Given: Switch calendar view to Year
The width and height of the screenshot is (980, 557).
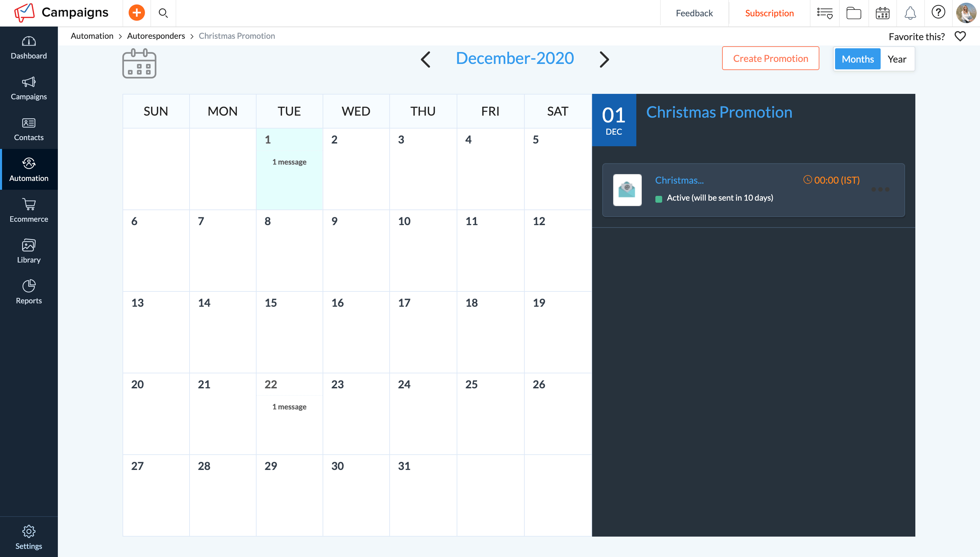Looking at the screenshot, I should tap(897, 59).
